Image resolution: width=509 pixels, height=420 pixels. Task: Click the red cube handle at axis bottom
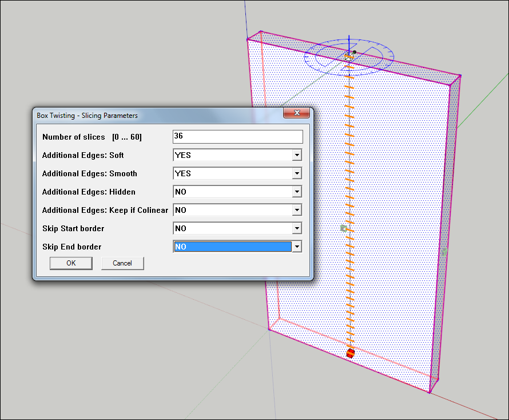(x=350, y=354)
